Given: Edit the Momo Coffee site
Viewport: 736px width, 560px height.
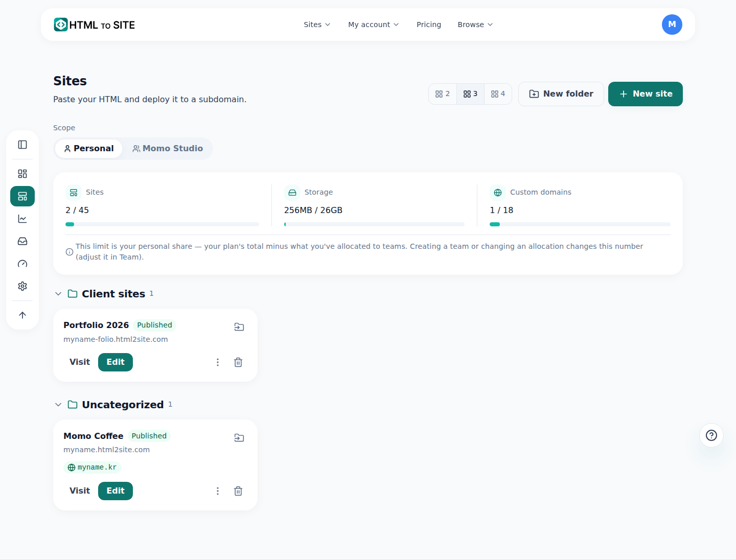Looking at the screenshot, I should pyautogui.click(x=116, y=491).
